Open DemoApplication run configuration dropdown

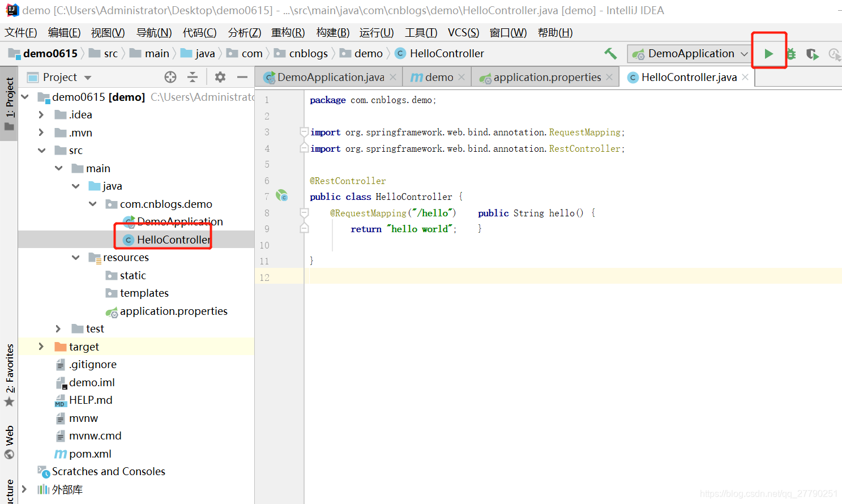689,54
